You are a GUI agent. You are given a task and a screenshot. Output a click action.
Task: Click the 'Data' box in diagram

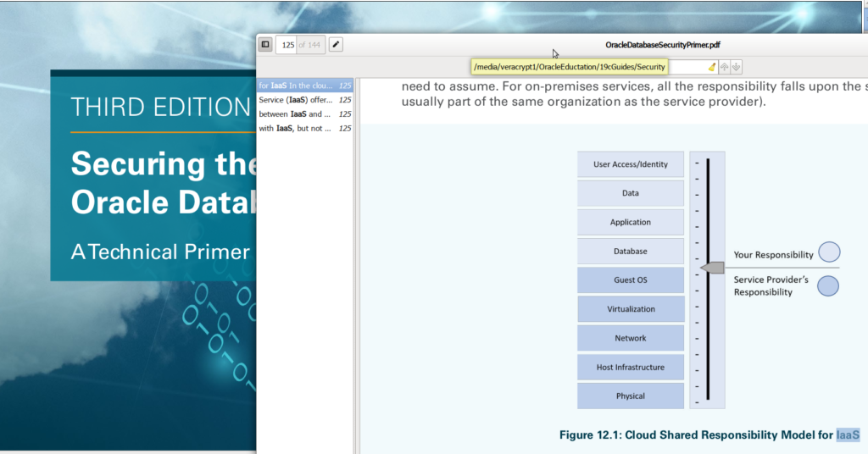631,193
